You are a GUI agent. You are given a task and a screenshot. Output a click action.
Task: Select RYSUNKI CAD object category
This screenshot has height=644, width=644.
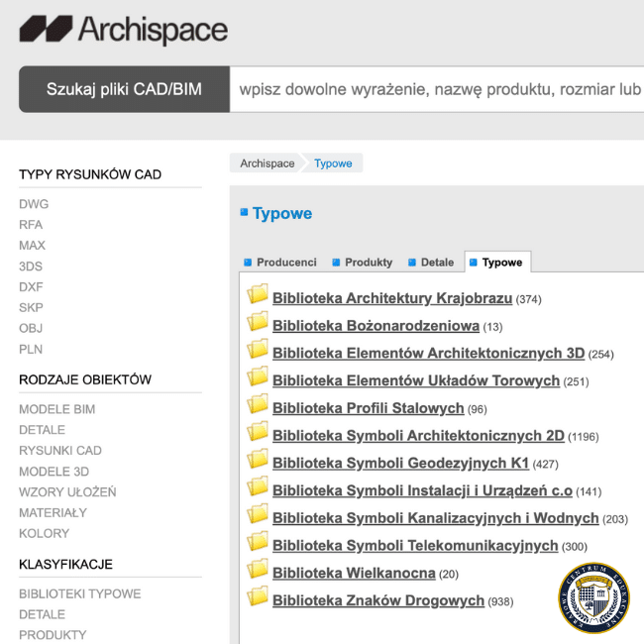click(x=60, y=450)
